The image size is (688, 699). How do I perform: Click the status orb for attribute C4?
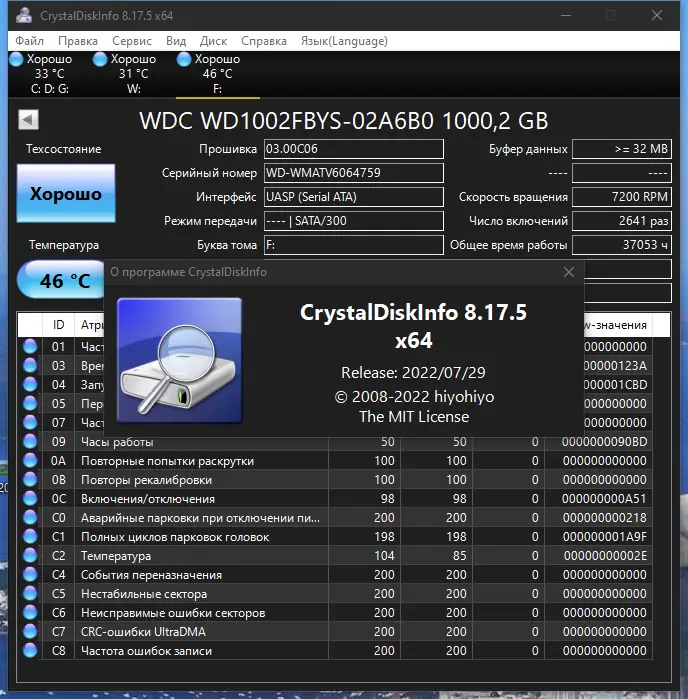[x=30, y=575]
